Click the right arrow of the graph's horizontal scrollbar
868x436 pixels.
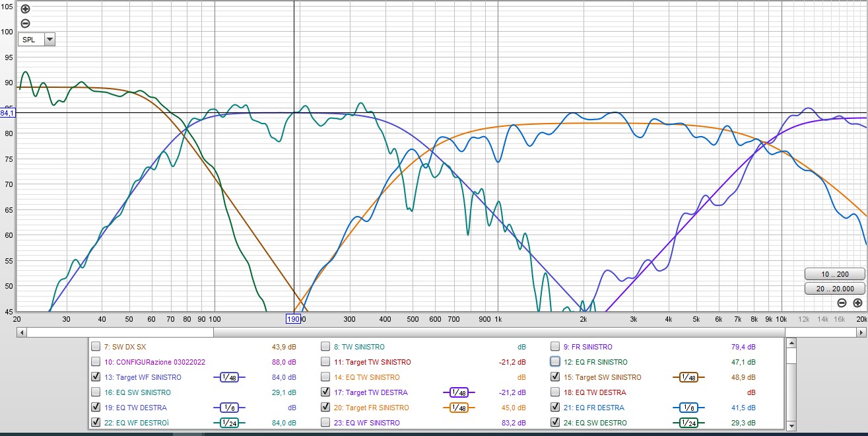861,332
